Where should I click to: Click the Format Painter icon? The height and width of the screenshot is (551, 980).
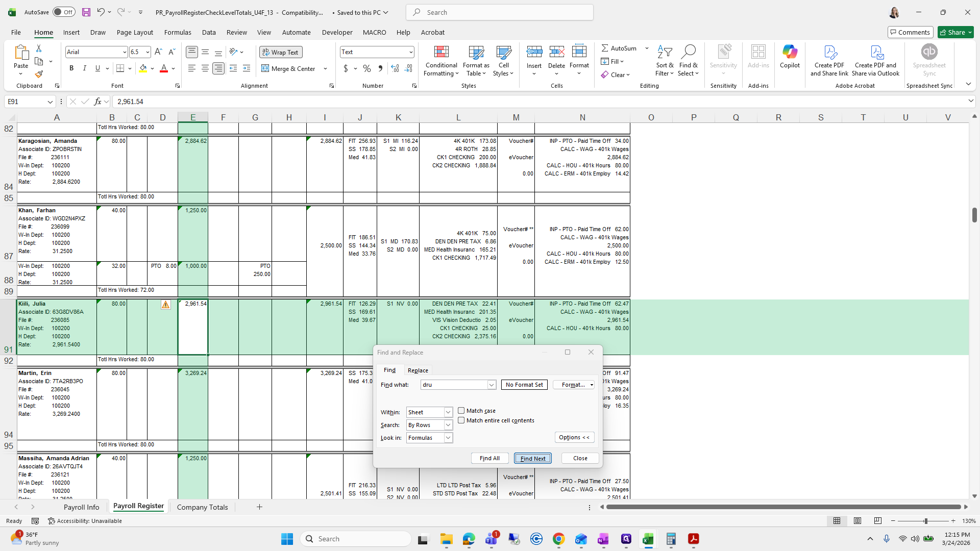coord(39,74)
